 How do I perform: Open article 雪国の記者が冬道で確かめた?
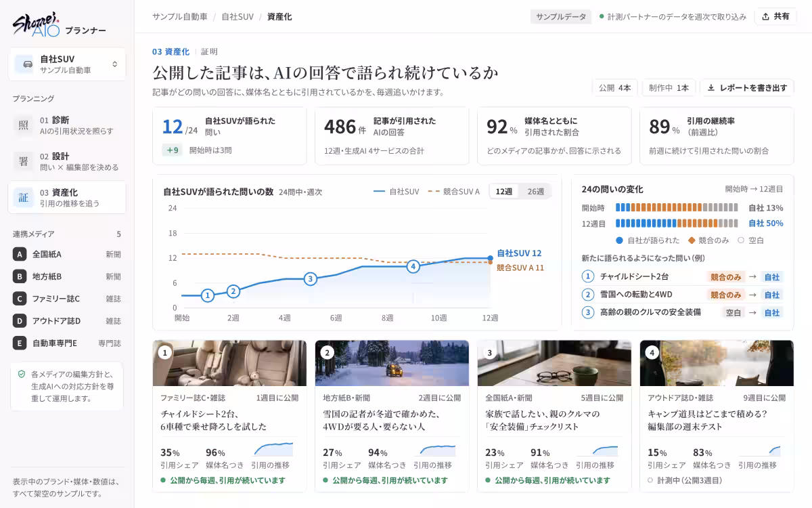pos(382,420)
